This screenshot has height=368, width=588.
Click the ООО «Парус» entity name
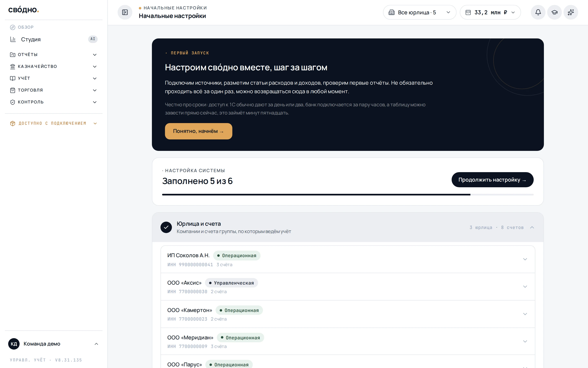pos(184,364)
